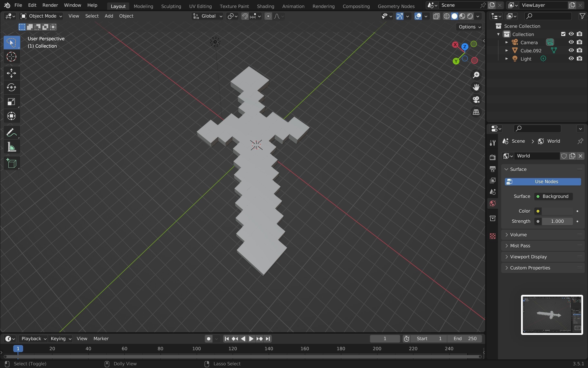Toggle proportional editing
Image resolution: width=588 pixels, height=368 pixels.
pyautogui.click(x=268, y=16)
